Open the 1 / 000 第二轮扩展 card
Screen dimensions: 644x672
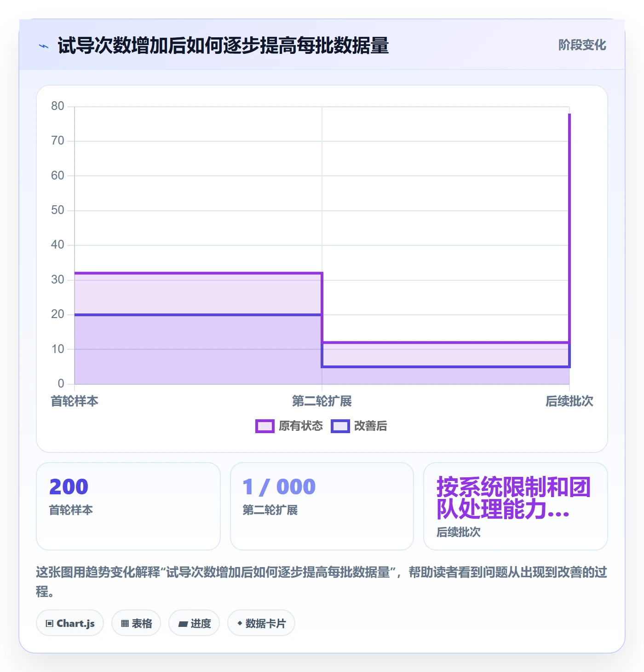(x=322, y=506)
